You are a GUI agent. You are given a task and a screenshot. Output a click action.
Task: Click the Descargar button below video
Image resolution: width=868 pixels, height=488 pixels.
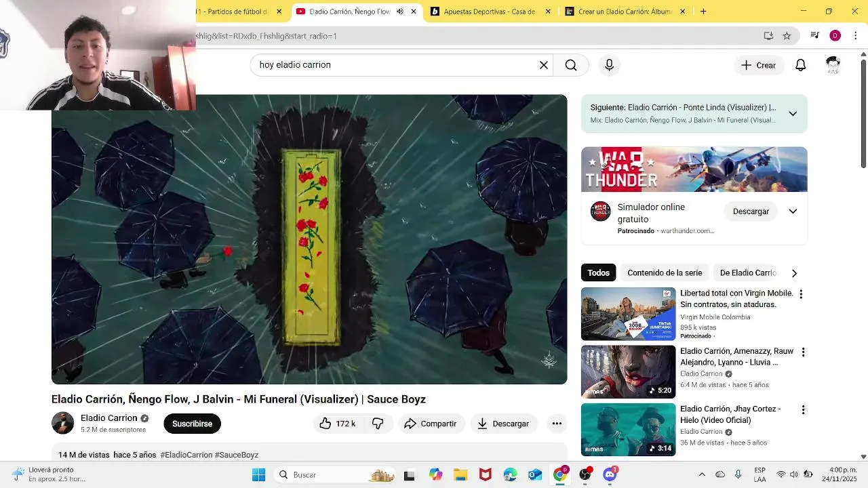tap(503, 424)
